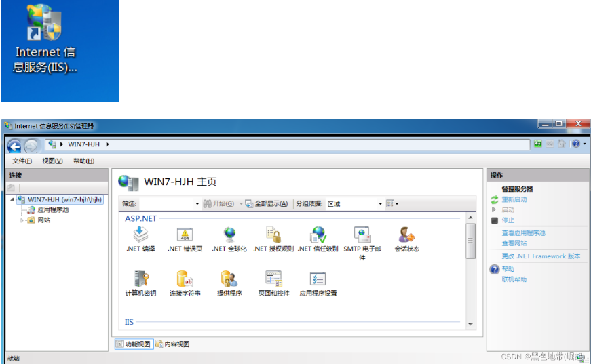Open the Internet Information Services (IIS) desktop shortcut

pyautogui.click(x=45, y=38)
